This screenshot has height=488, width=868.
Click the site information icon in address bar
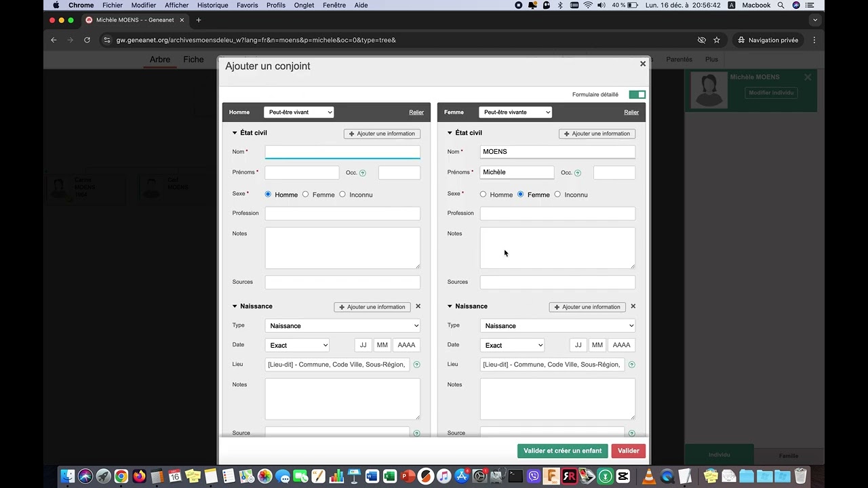point(106,40)
